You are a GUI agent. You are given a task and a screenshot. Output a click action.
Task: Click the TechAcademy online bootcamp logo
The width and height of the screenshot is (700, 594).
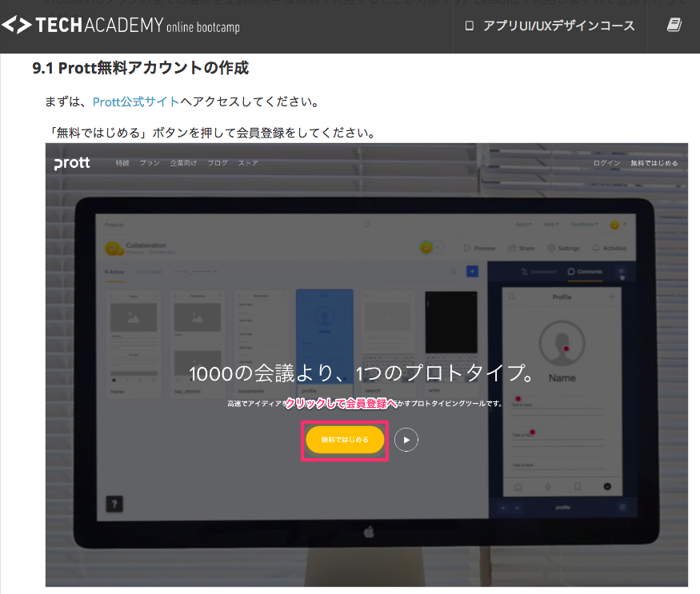pos(121,25)
